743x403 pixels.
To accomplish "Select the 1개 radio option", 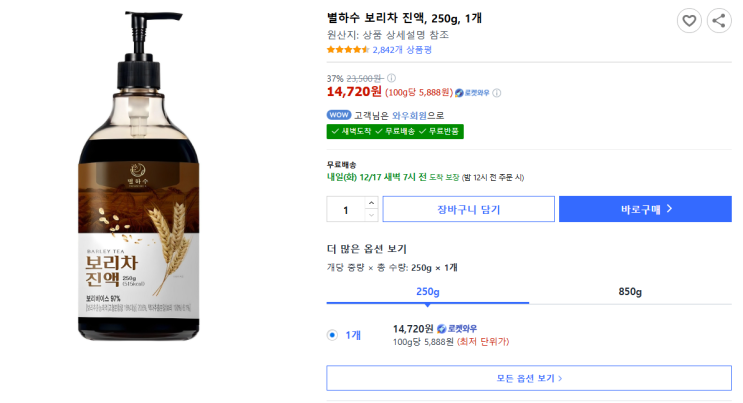I will [332, 335].
